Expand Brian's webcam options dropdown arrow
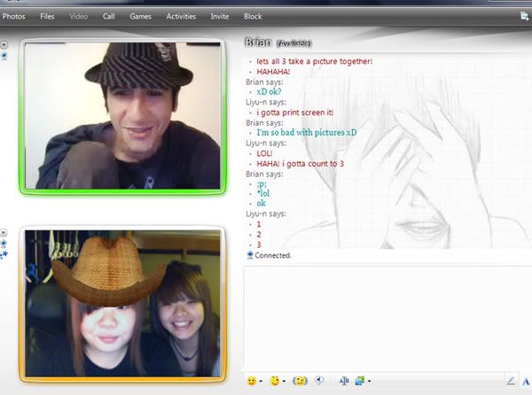Viewport: 532px width, 395px height. [x=4, y=44]
